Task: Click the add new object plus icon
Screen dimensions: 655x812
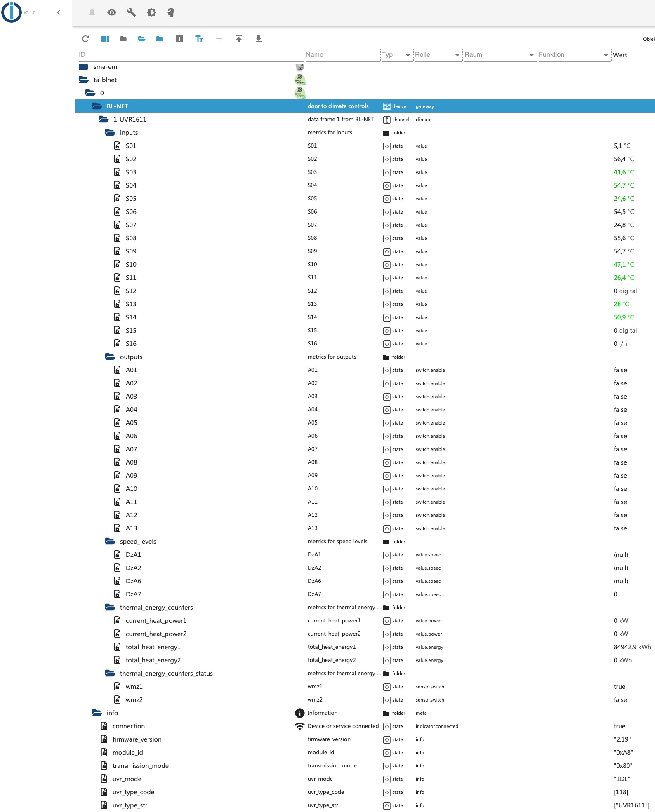Action: coord(219,39)
